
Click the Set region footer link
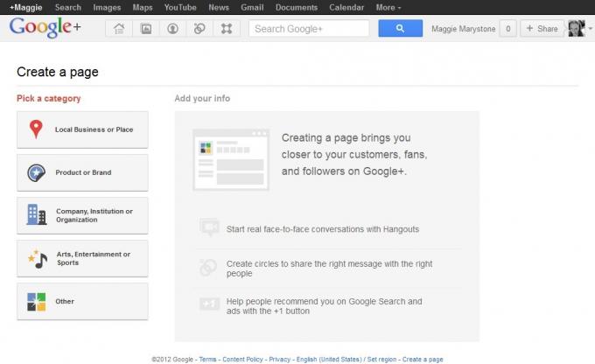381,359
